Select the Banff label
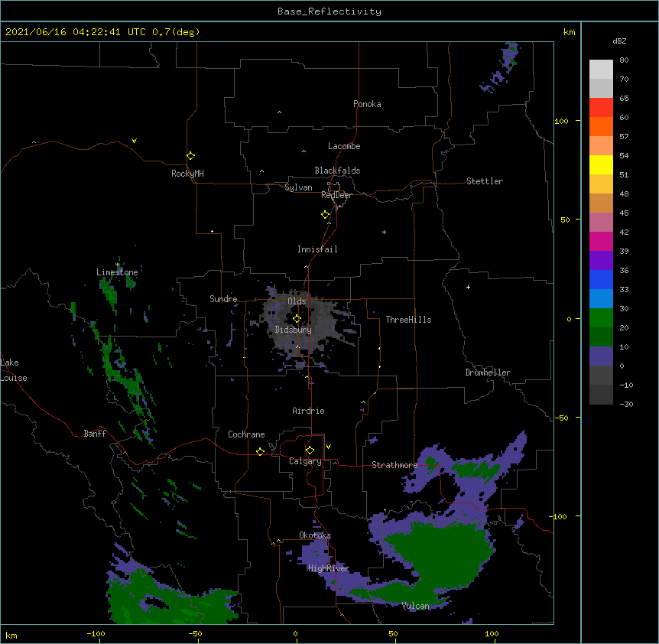 click(x=95, y=434)
